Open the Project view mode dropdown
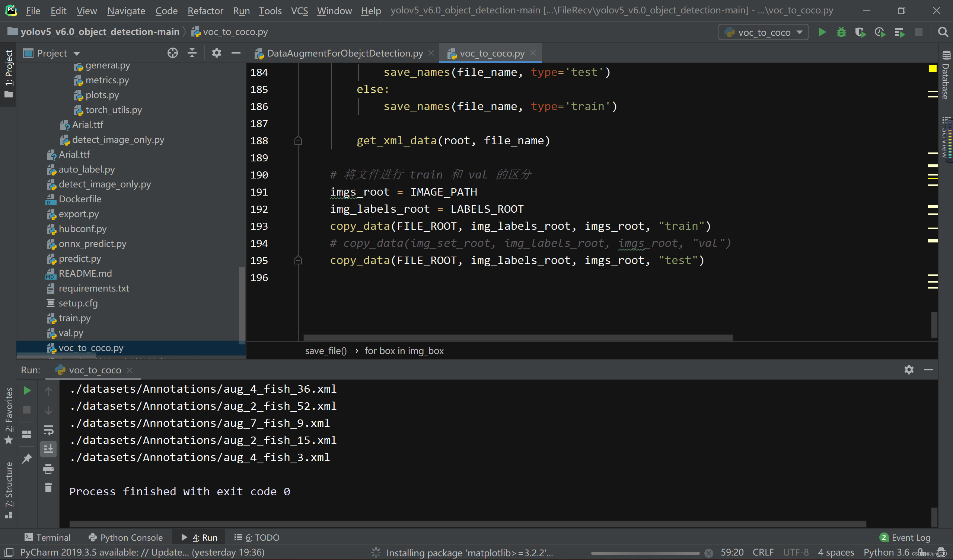This screenshot has height=560, width=953. tap(57, 53)
